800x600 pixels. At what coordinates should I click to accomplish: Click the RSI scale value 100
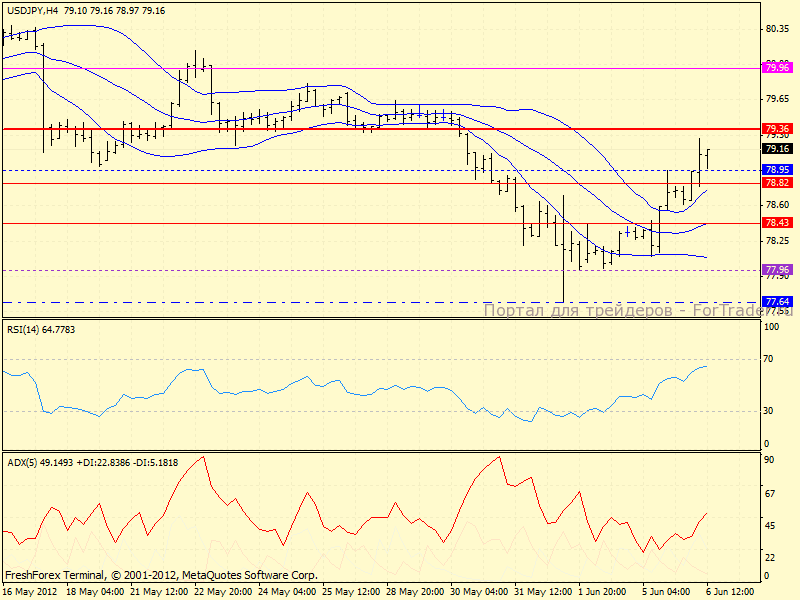(x=771, y=327)
